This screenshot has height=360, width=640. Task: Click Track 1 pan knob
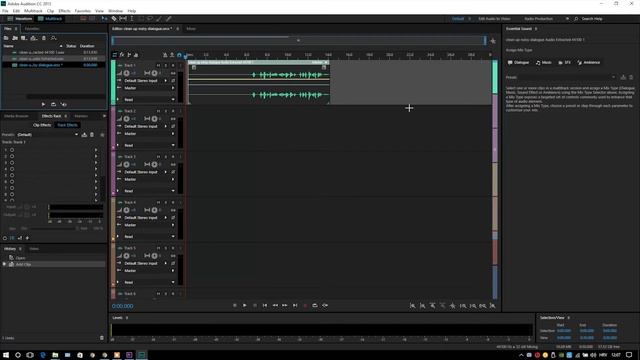[x=154, y=73]
